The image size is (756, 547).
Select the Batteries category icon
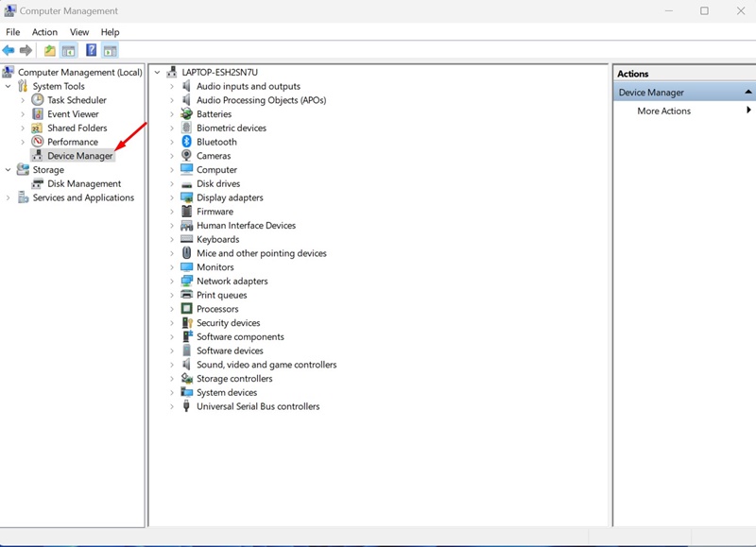click(186, 113)
